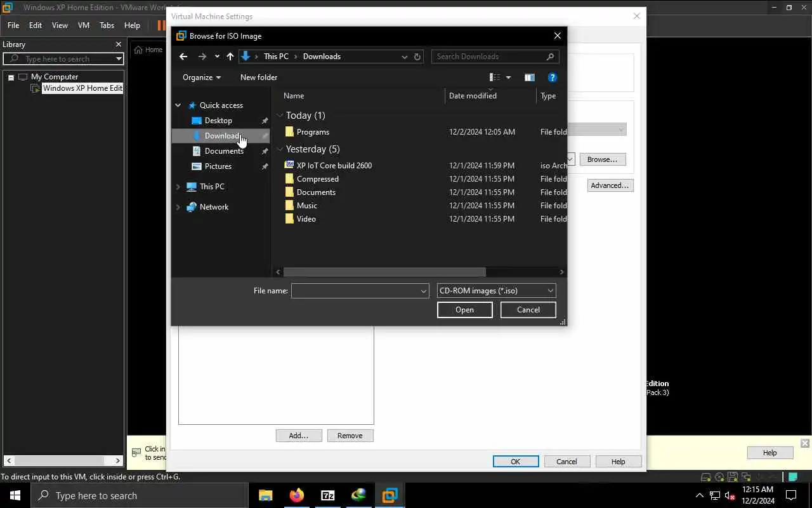Select the XP IoT Core ISO icon

coord(289,165)
